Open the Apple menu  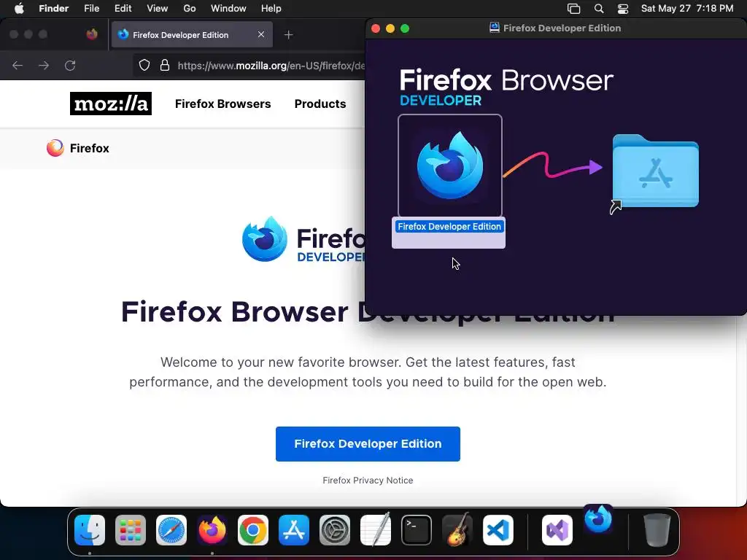coord(19,9)
